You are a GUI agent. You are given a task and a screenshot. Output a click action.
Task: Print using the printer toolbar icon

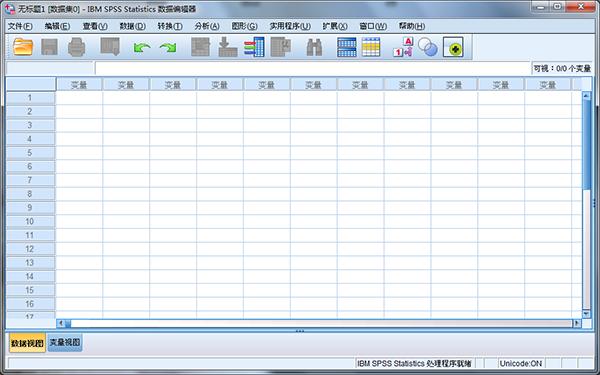[x=76, y=47]
